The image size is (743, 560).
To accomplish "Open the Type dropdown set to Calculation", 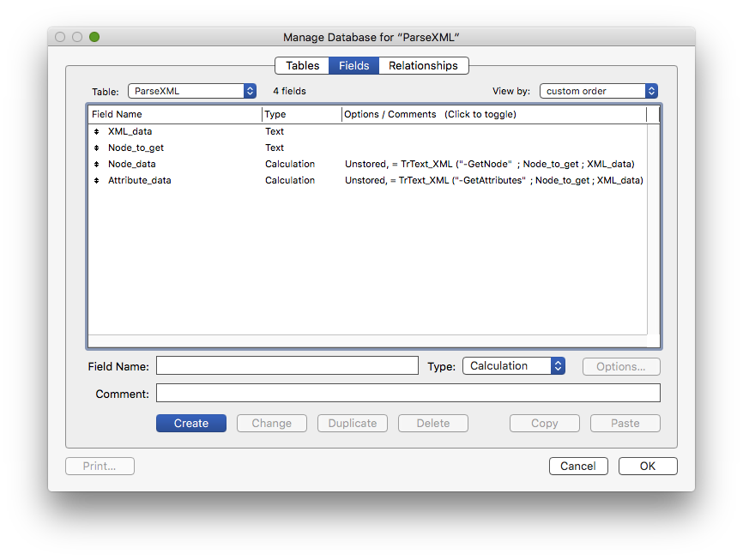I will 514,365.
